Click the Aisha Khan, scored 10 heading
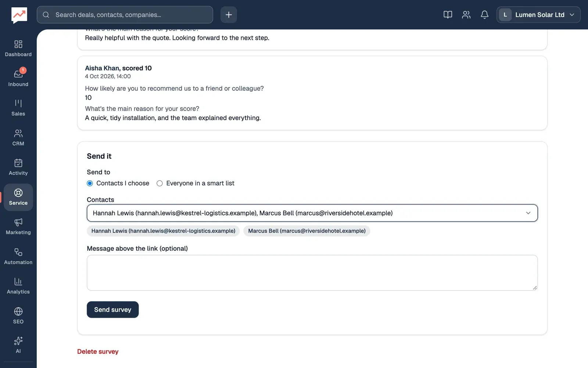Viewport: 588px width, 368px height. tap(118, 68)
